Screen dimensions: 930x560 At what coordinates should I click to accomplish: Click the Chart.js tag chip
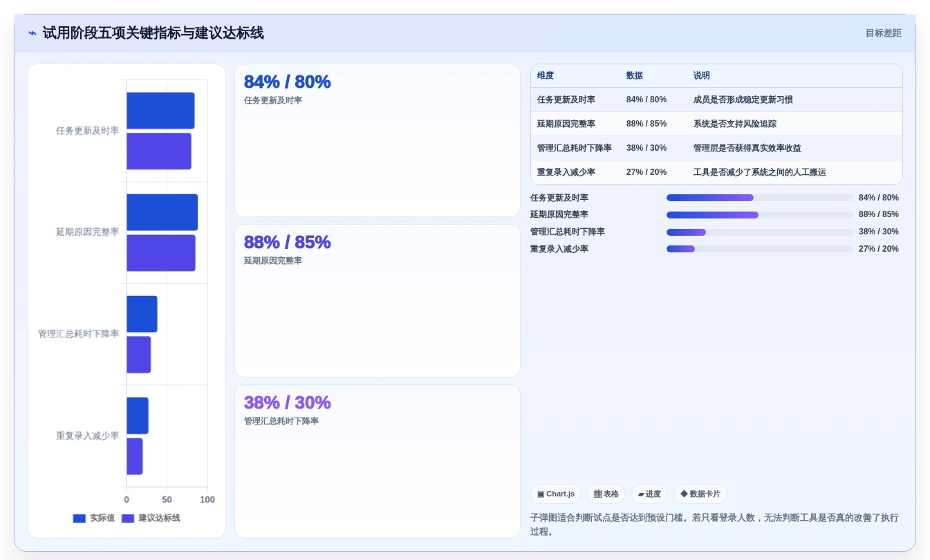(556, 494)
